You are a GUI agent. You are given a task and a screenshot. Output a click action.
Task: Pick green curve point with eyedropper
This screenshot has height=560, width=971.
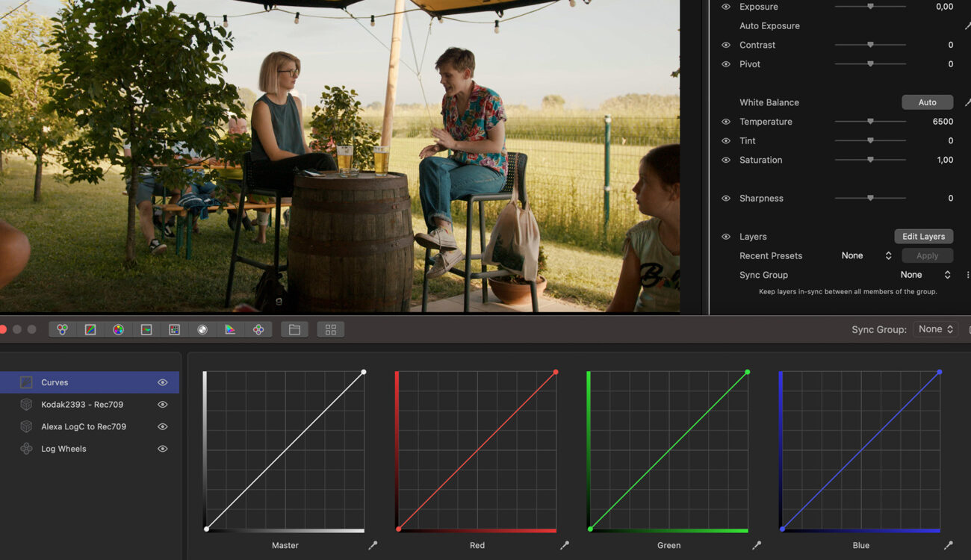point(757,546)
